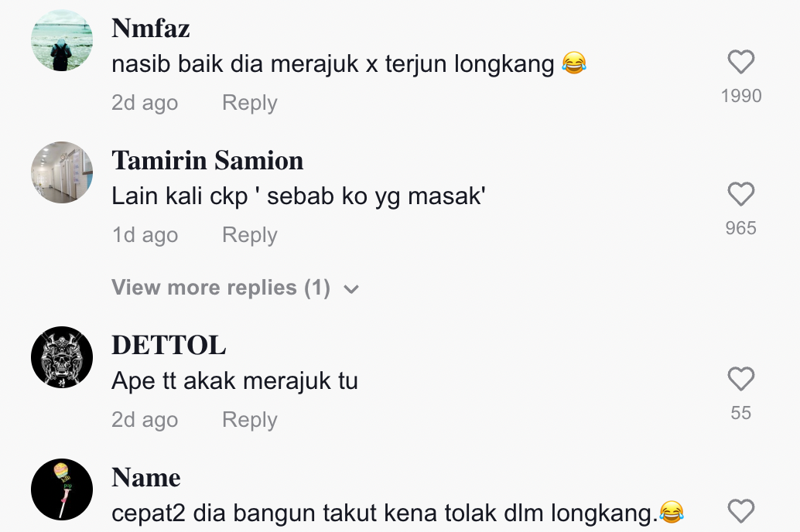Click the 965 likes count
Screen dimensions: 800x532
click(741, 228)
